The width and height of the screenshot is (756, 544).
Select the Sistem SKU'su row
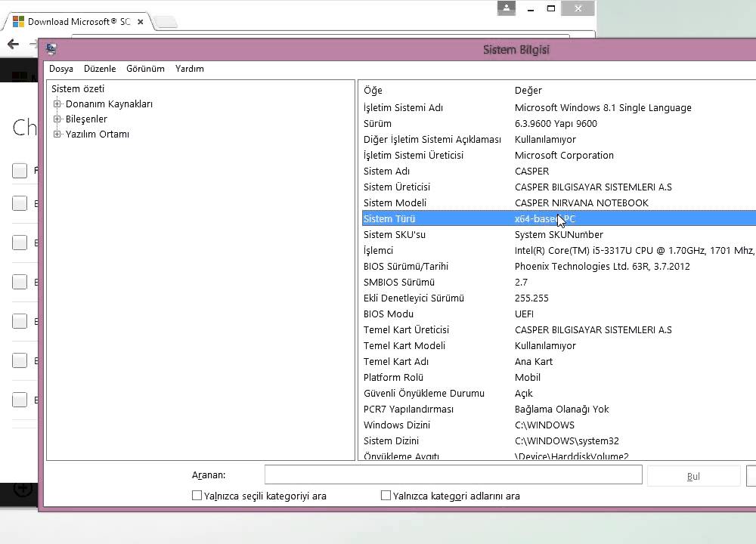click(x=559, y=235)
